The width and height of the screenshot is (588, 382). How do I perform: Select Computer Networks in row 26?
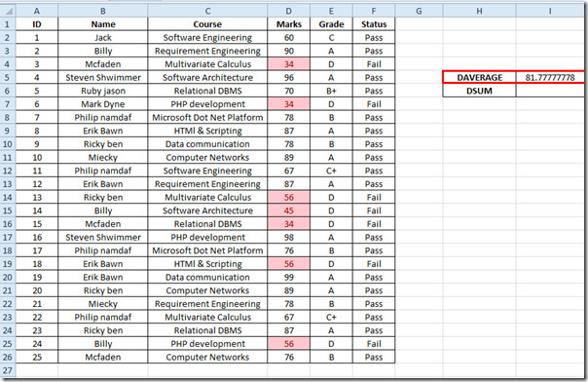point(207,358)
